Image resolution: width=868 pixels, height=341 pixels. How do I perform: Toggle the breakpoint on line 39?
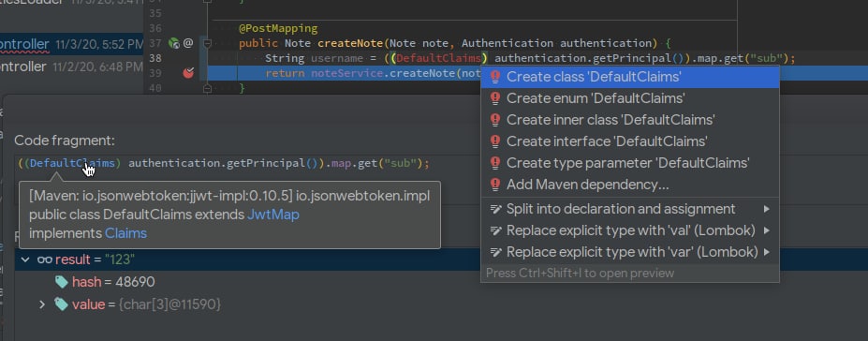coord(188,73)
